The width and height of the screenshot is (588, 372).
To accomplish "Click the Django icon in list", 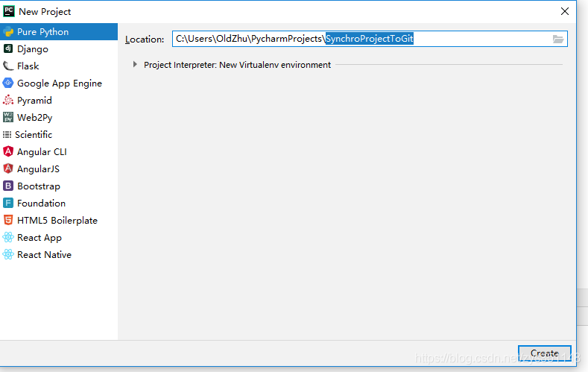I will point(8,48).
